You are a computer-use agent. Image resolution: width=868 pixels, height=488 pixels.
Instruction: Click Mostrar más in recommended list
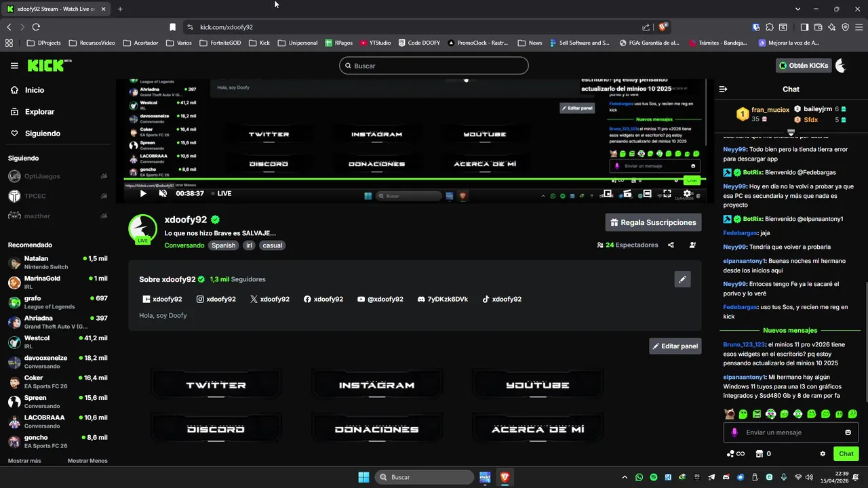[24, 461]
